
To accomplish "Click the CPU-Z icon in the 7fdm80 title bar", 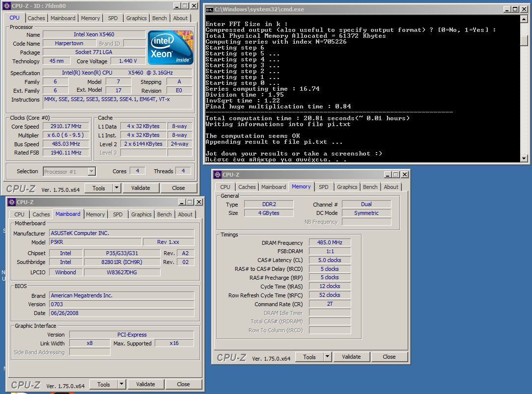I will pyautogui.click(x=7, y=6).
